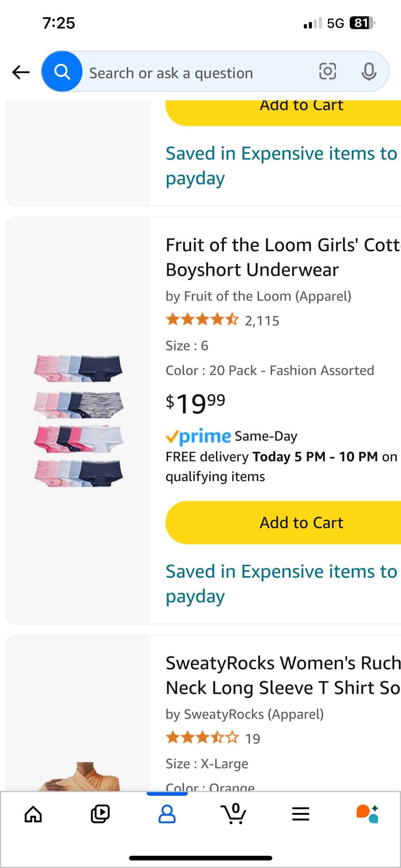This screenshot has width=401, height=868.
Task: Open the hamburger menu tab
Action: [301, 814]
